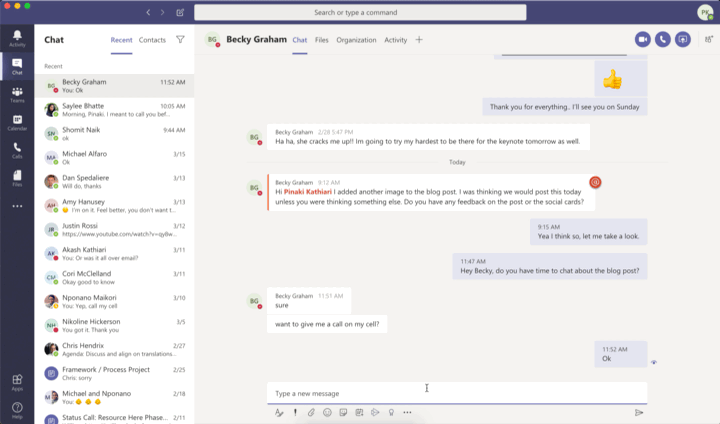Go forward with navigation arrow
The height and width of the screenshot is (424, 720).
163,12
